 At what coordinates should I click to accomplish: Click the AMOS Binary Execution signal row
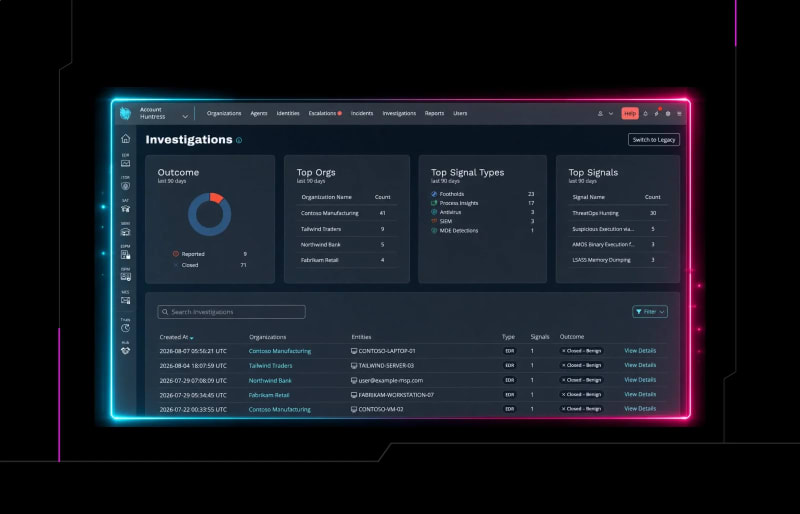point(618,244)
